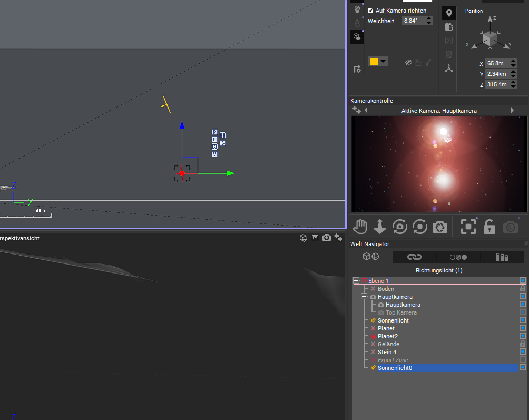Select the Sonnenlicht light item
This screenshot has height=420, width=529.
click(393, 320)
